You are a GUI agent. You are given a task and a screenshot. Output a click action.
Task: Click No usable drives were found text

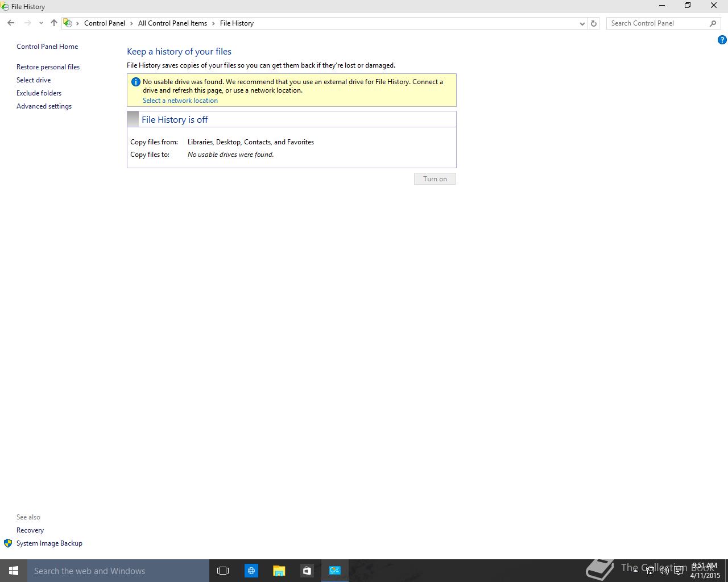click(231, 155)
